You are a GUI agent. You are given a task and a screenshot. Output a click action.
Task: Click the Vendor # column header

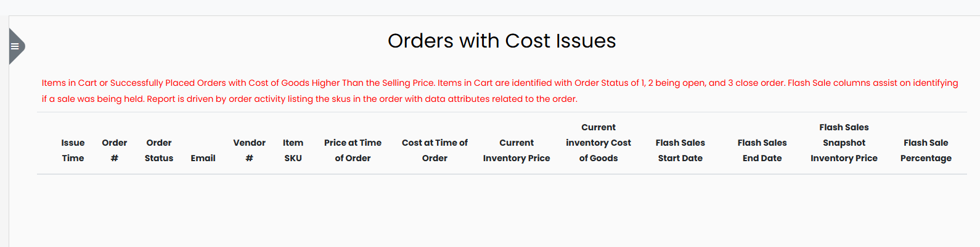(249, 151)
